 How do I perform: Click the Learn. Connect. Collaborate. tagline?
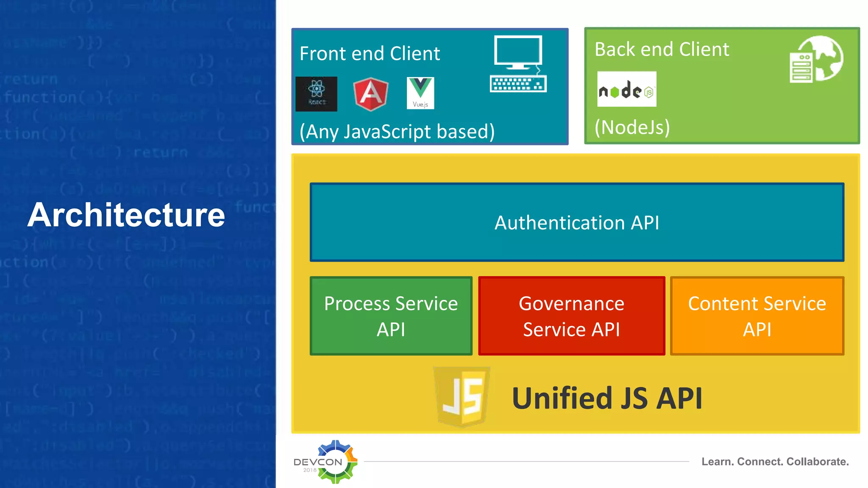point(775,462)
